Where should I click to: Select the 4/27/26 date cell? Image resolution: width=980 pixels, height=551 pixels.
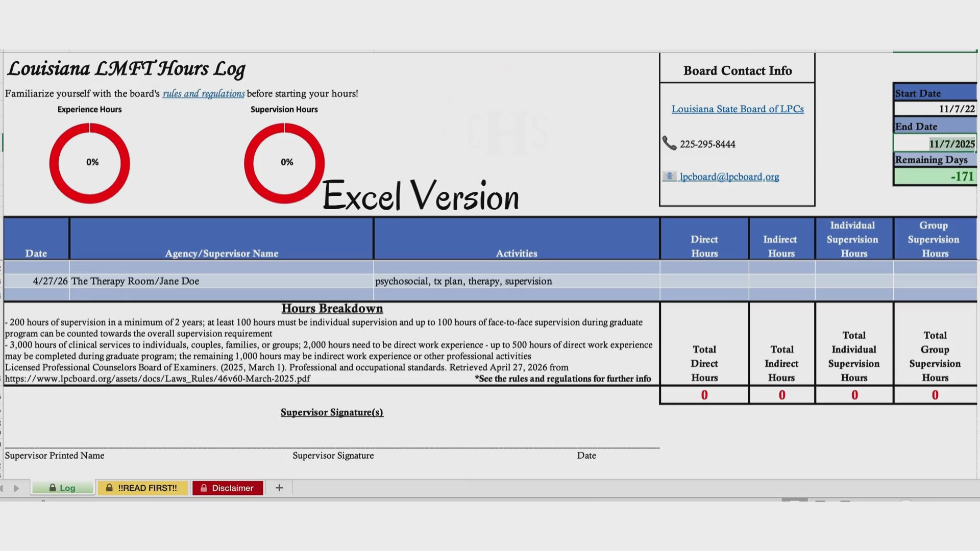(x=36, y=281)
